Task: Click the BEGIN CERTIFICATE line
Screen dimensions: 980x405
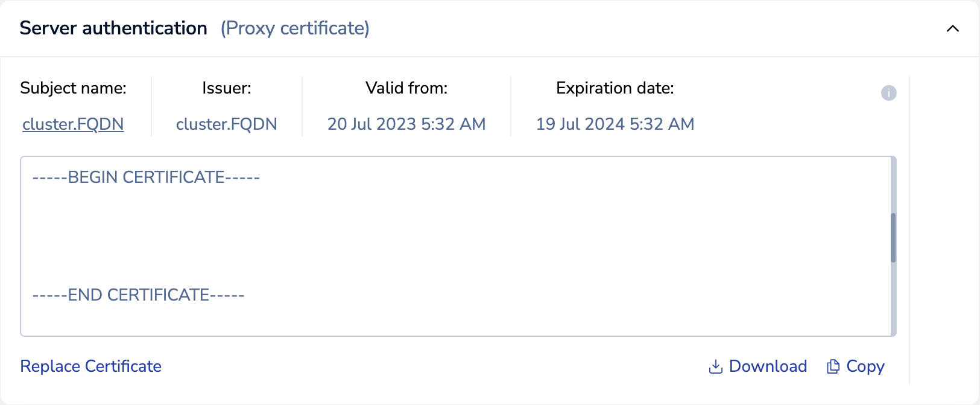Action: click(146, 177)
